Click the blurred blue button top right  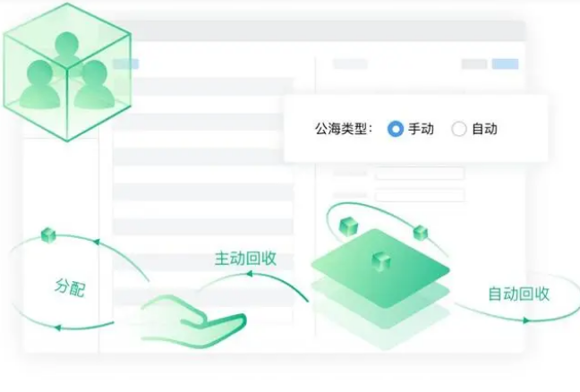coord(505,64)
